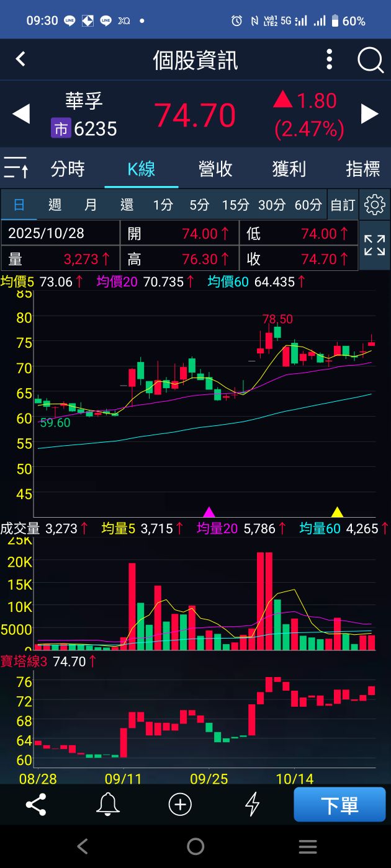
Task: Switch to the 獲利 tab
Action: pos(289,169)
